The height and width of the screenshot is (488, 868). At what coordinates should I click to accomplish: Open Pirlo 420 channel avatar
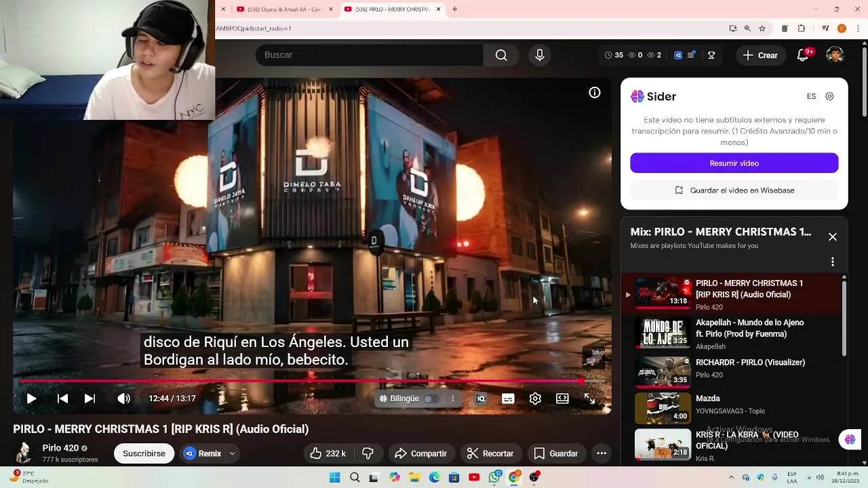pos(24,453)
